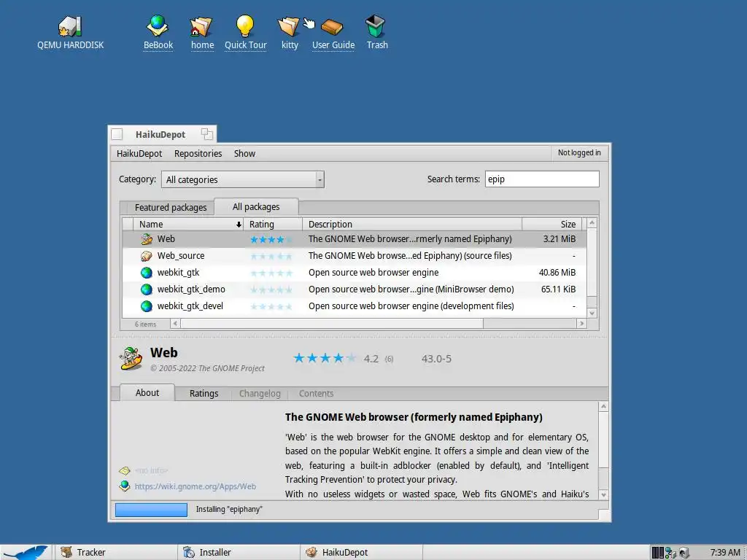Click package list scroll left arrow
This screenshot has height=560, width=747.
(175, 324)
